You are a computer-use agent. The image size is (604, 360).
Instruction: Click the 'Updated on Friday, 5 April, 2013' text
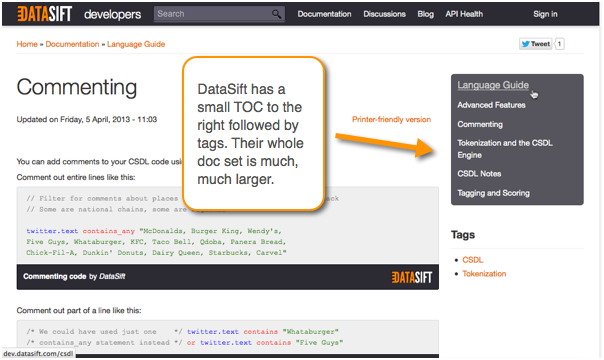[87, 119]
